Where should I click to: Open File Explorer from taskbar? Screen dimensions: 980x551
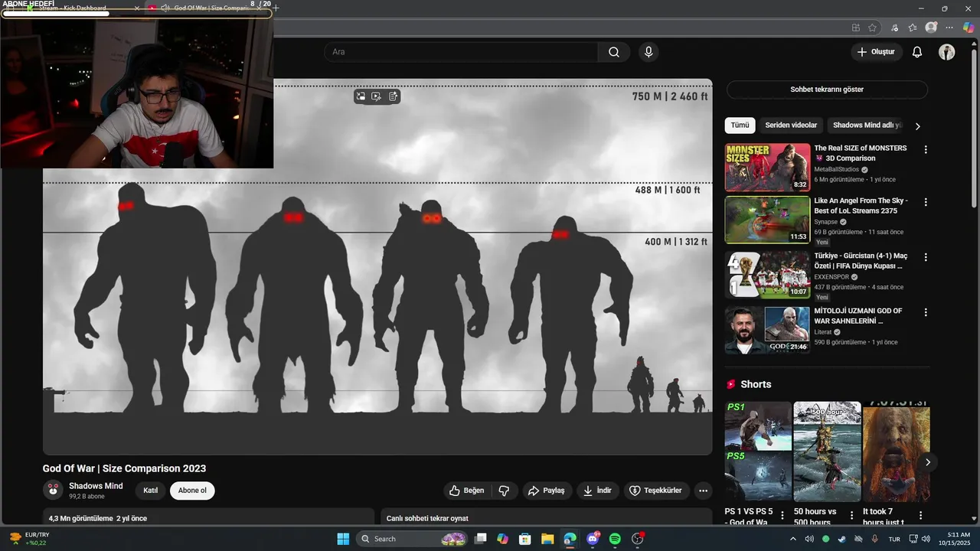pyautogui.click(x=547, y=539)
